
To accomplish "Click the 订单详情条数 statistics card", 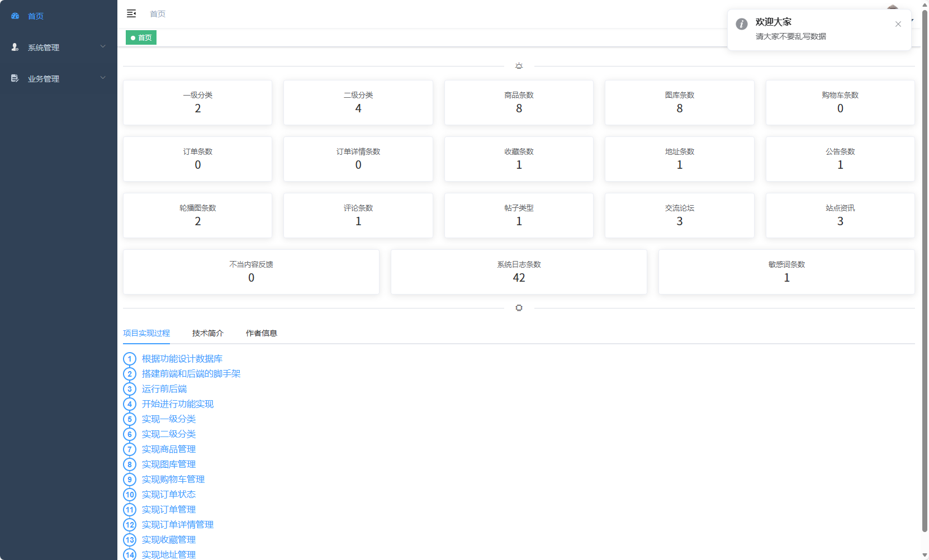I will (x=358, y=159).
